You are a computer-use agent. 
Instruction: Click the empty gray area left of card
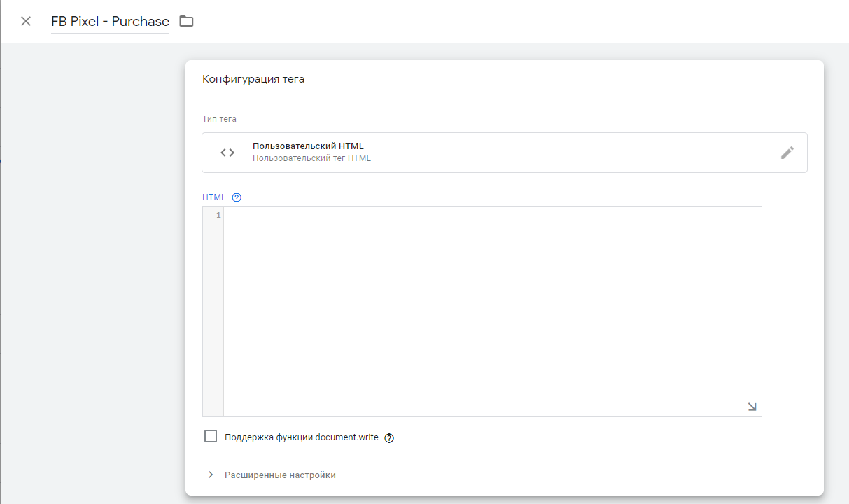(91, 280)
